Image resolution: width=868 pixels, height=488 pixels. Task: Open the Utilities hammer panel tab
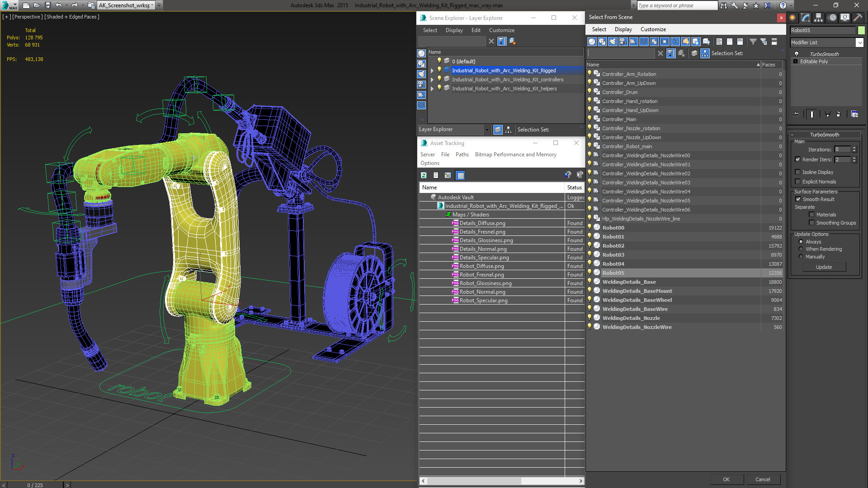[858, 18]
